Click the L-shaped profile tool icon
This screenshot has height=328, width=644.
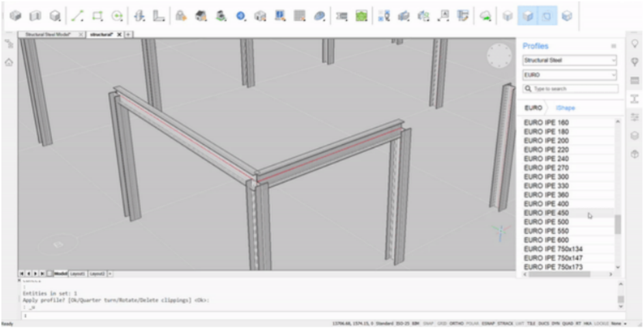pyautogui.click(x=159, y=15)
